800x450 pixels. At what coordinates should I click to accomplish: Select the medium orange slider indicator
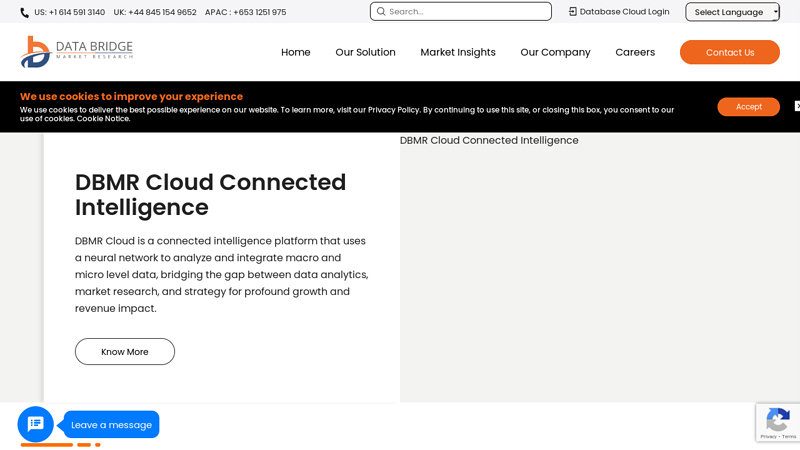(84, 445)
